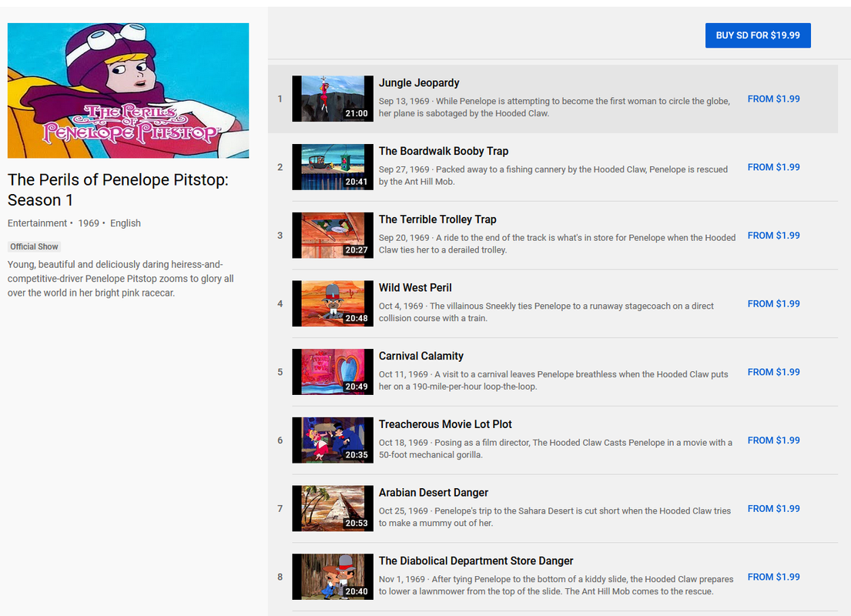The image size is (851, 616).
Task: Open the Arabian Desert Danger thumbnail
Action: click(333, 508)
